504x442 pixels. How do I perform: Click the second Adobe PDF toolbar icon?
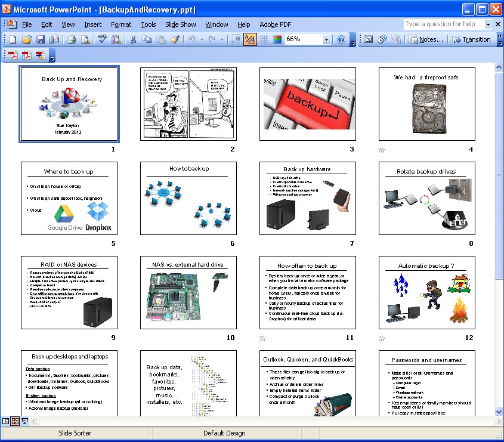pos(27,55)
